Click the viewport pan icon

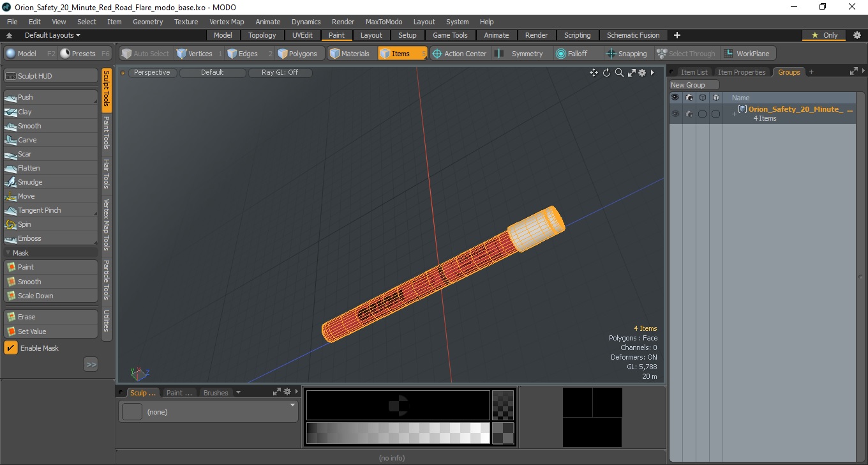(594, 73)
